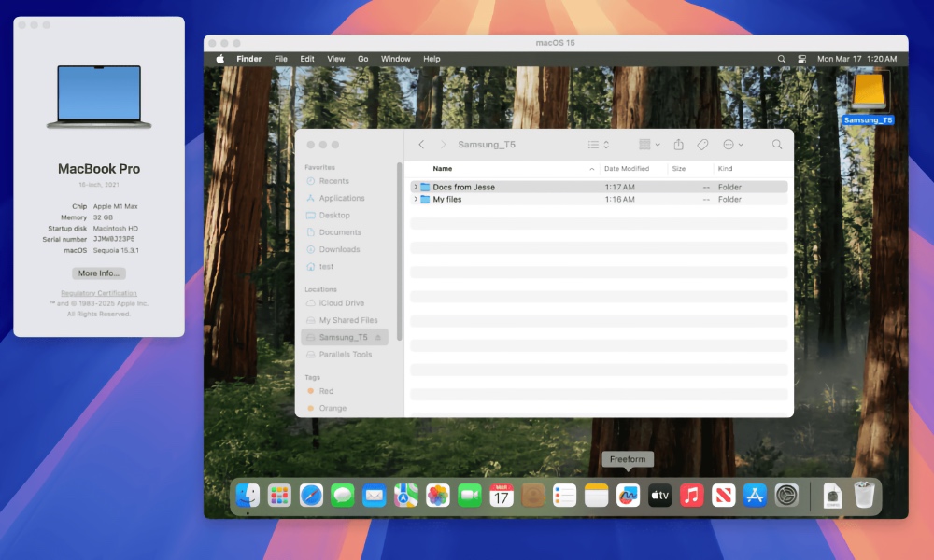Expand the Docs from Jesse folder
Screen dimensions: 934x560
pyautogui.click(x=416, y=188)
